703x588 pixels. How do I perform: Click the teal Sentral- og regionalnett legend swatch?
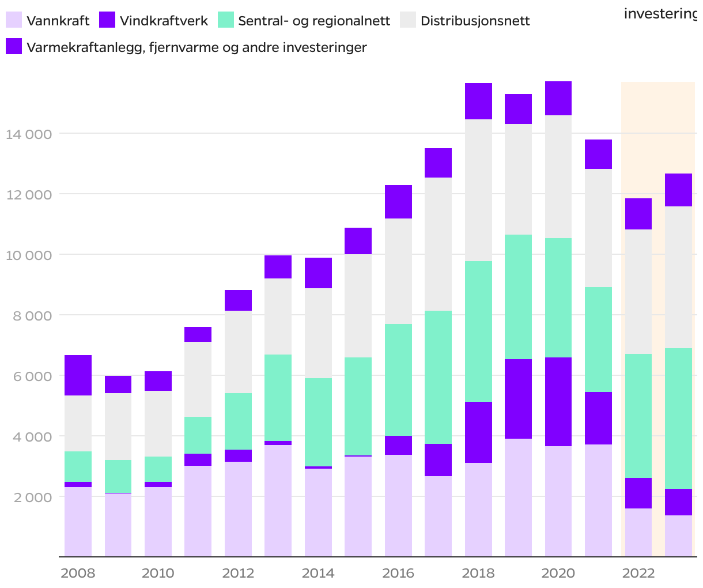coord(226,20)
